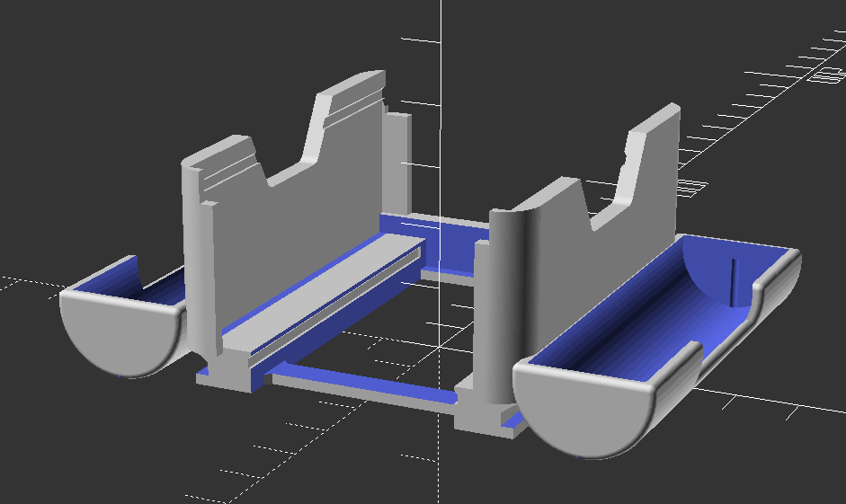Screen dimensions: 846x504
Task: Click the axis scale label at upper right
Action: 825,75
